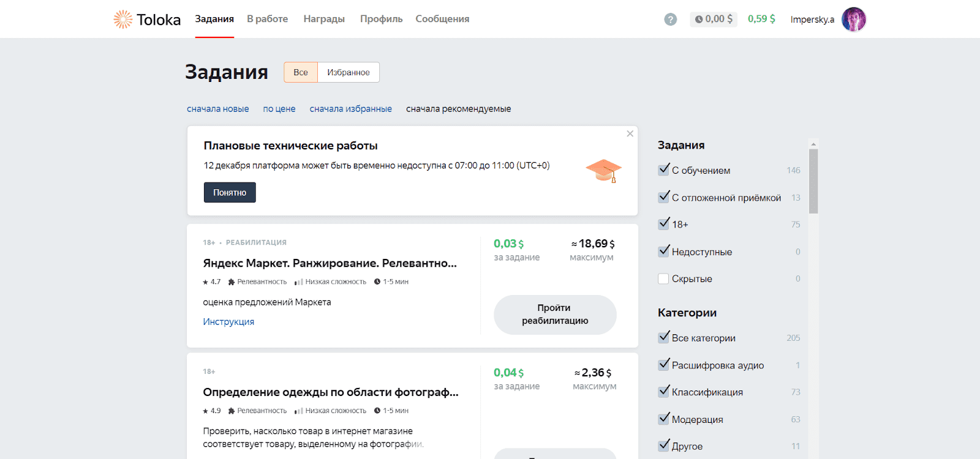Open the help question mark icon
Image resolution: width=980 pixels, height=459 pixels.
(x=671, y=20)
